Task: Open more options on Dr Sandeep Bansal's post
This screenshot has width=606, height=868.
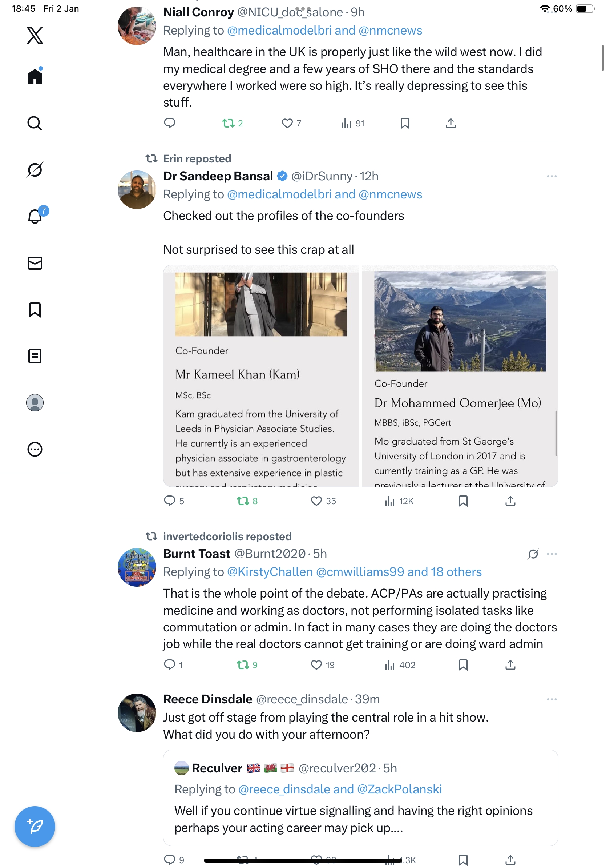Action: pos(551,177)
